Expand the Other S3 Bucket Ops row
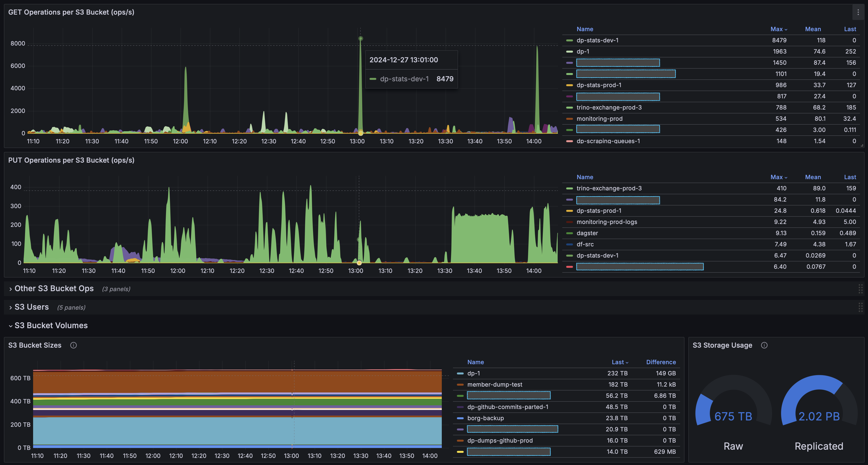The image size is (868, 465). (x=54, y=288)
